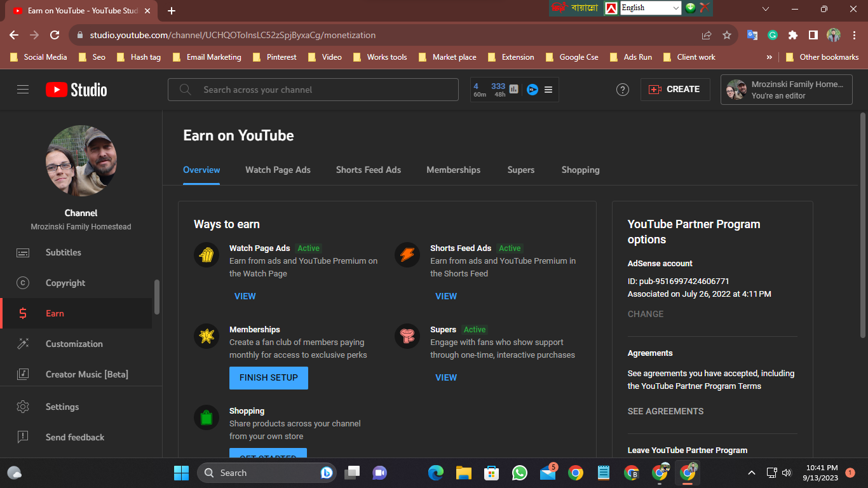868x488 pixels.
Task: Click the Share this page icon
Action: point(707,35)
